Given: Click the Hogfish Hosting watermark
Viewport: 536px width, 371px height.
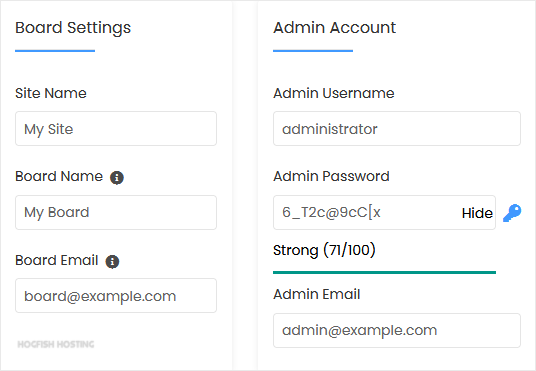Looking at the screenshot, I should point(56,344).
